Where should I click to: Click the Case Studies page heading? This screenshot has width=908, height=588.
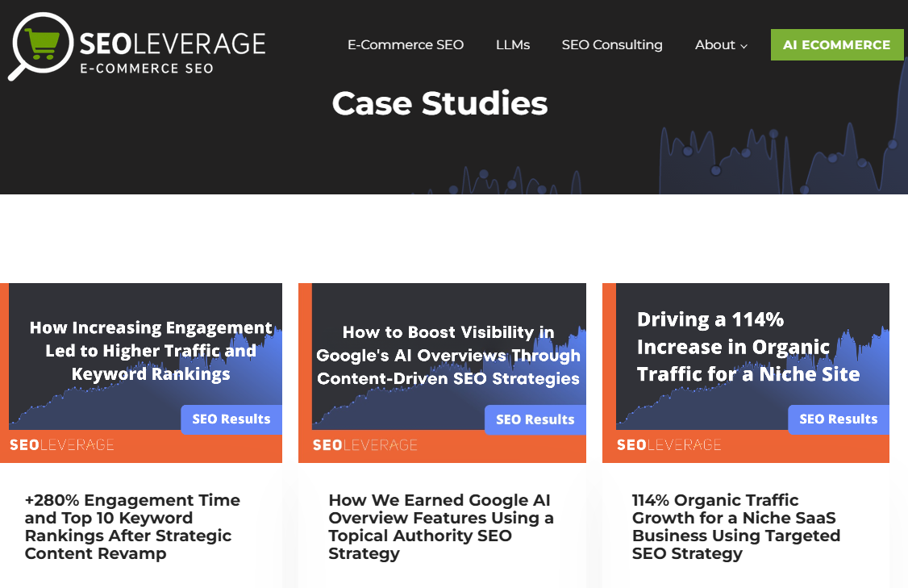tap(439, 103)
